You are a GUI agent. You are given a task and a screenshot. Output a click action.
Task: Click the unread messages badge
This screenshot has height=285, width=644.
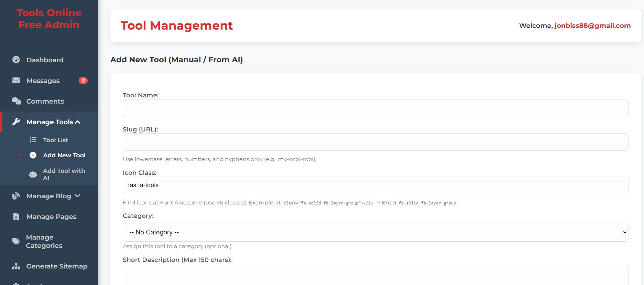tap(83, 81)
